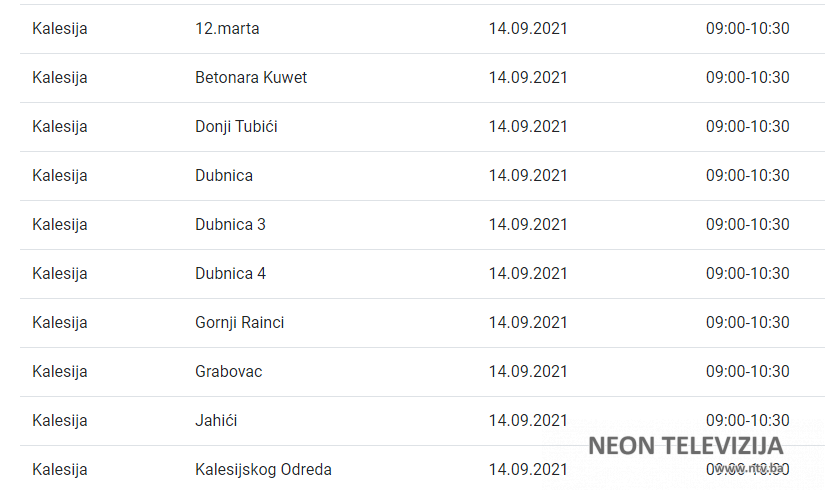Screen dimensions: 825x491
Task: Click the "Kalesijskog Odreda" location cell
Action: click(263, 470)
